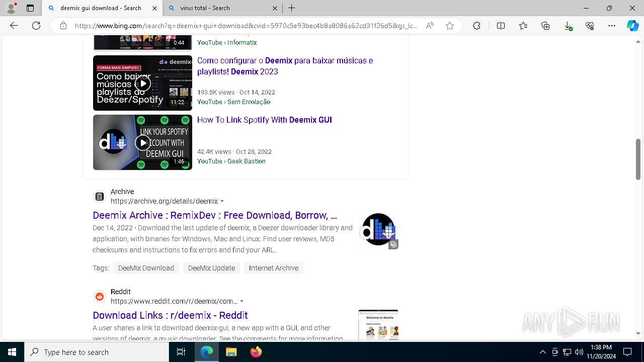Show the Downloads panel

tap(568, 26)
